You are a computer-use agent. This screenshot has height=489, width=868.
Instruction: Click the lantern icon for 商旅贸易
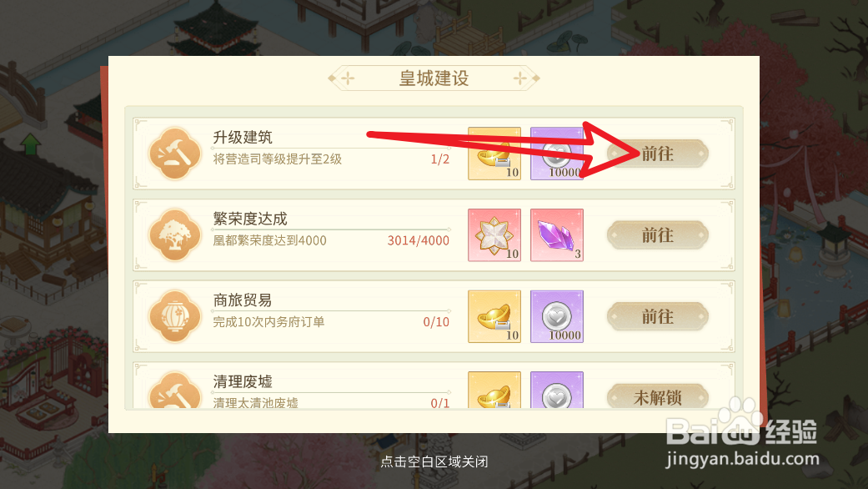pos(175,316)
